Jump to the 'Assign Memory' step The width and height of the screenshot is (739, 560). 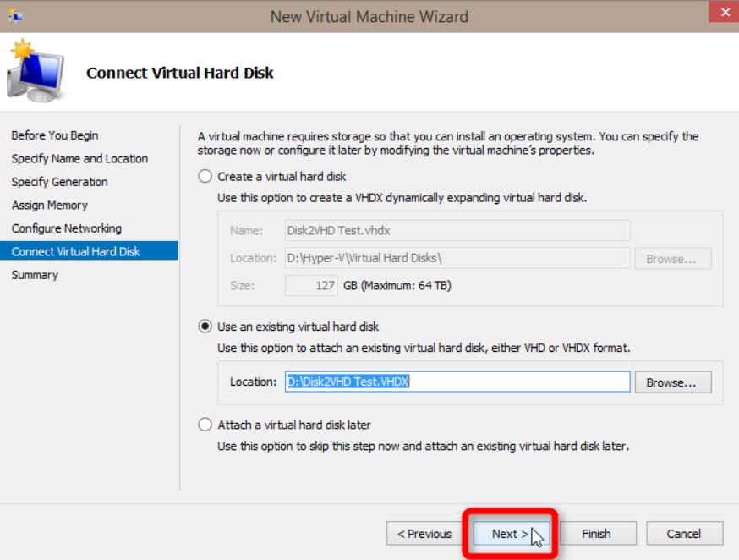pyautogui.click(x=50, y=205)
